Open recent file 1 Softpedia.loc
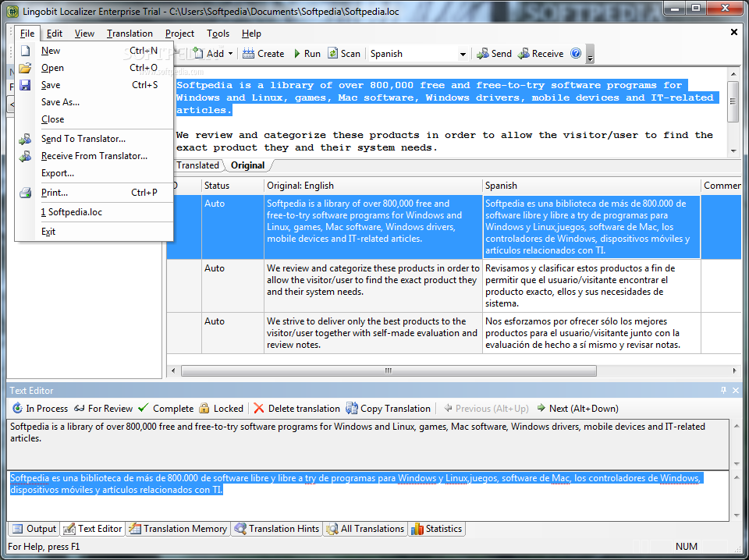This screenshot has height=560, width=749. pyautogui.click(x=94, y=212)
